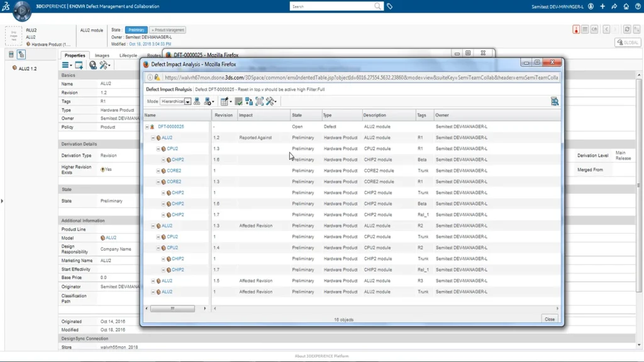The height and width of the screenshot is (362, 644).
Task: Toggle the structure tree view in sidebar
Action: click(21, 55)
